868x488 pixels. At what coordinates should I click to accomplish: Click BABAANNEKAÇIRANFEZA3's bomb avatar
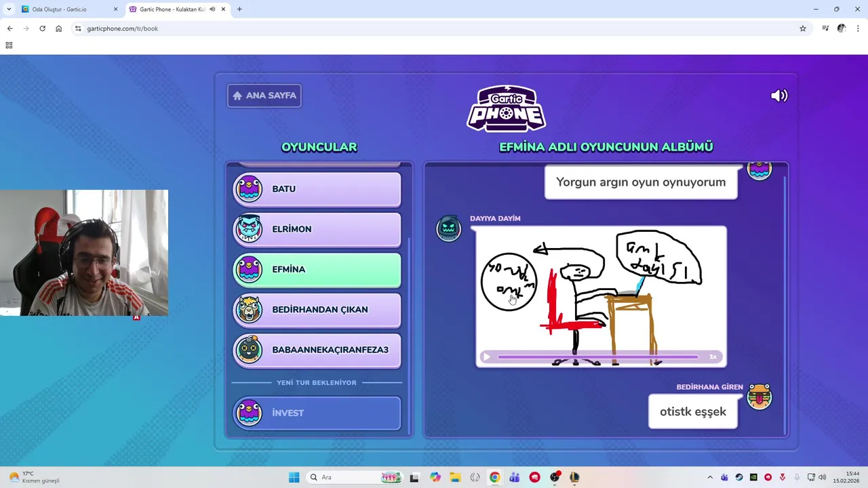click(x=249, y=350)
